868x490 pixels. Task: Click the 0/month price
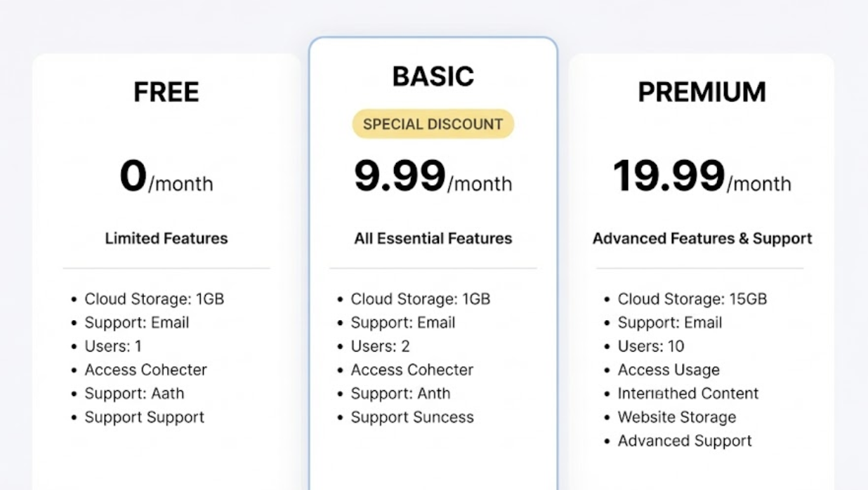[x=166, y=178]
